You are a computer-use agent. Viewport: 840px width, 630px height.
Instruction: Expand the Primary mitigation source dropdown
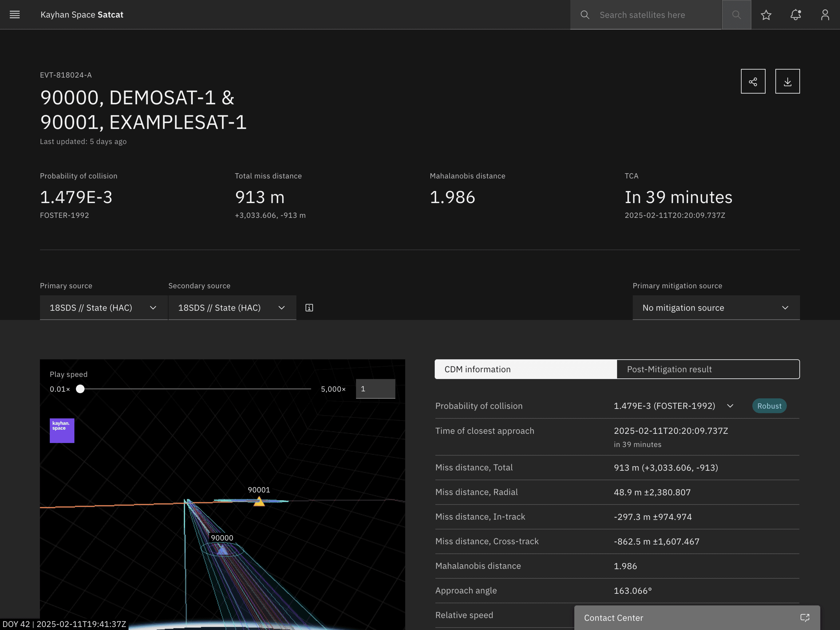[716, 307]
